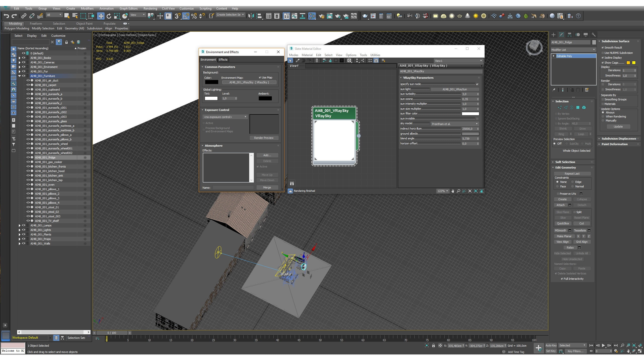The width and height of the screenshot is (644, 362).
Task: Click the Mirror tool icon
Action: point(251,16)
